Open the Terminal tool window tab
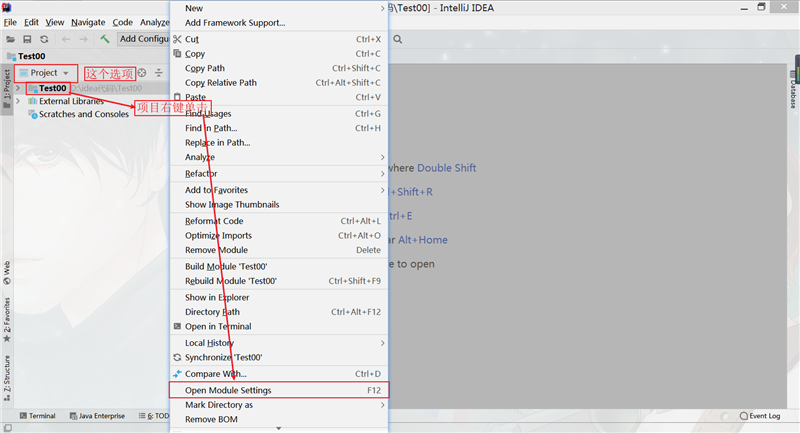800x433 pixels. [x=37, y=416]
